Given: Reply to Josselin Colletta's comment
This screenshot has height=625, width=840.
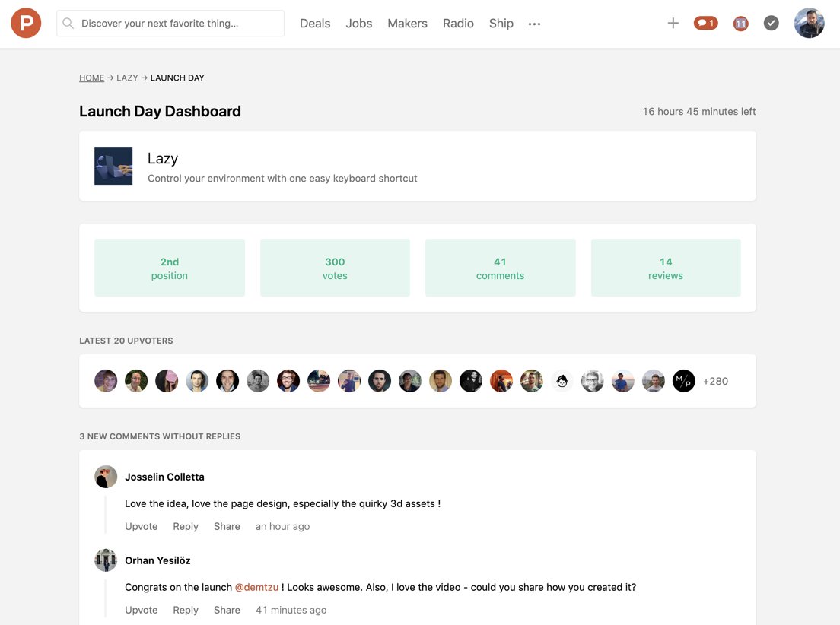Looking at the screenshot, I should [186, 526].
